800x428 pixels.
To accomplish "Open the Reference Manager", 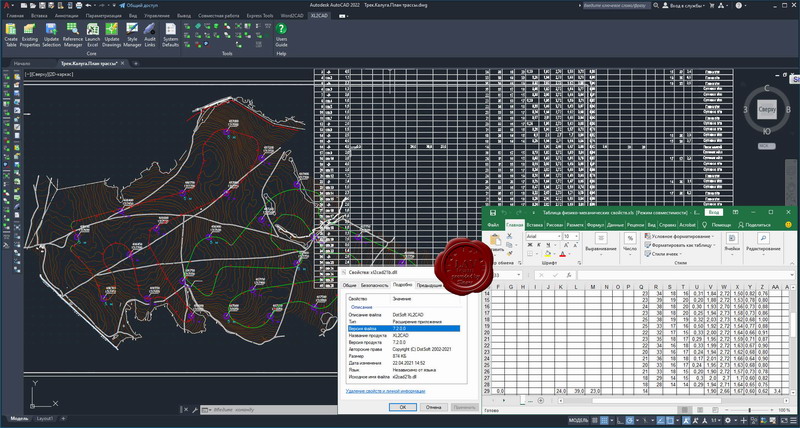I will (x=72, y=35).
